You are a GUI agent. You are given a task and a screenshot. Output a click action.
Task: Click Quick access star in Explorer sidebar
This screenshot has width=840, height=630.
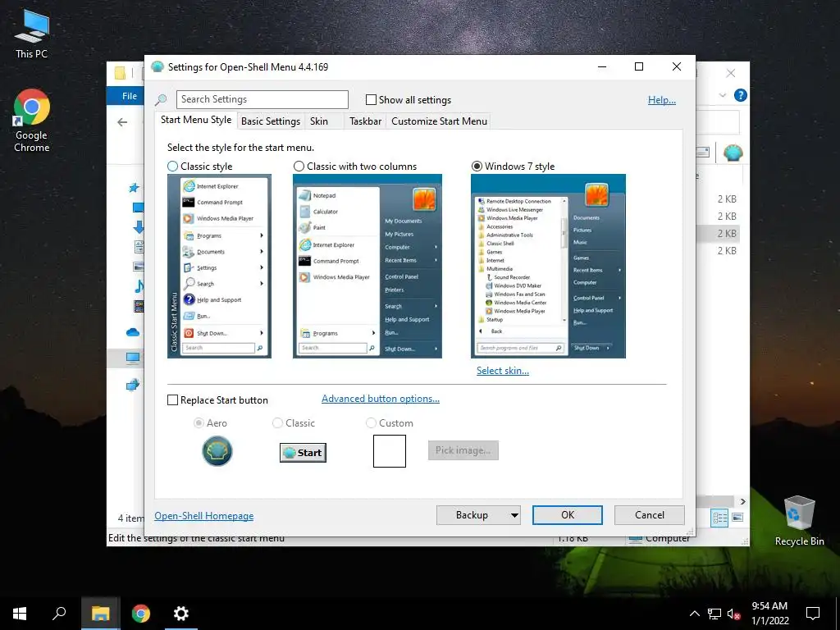point(134,188)
